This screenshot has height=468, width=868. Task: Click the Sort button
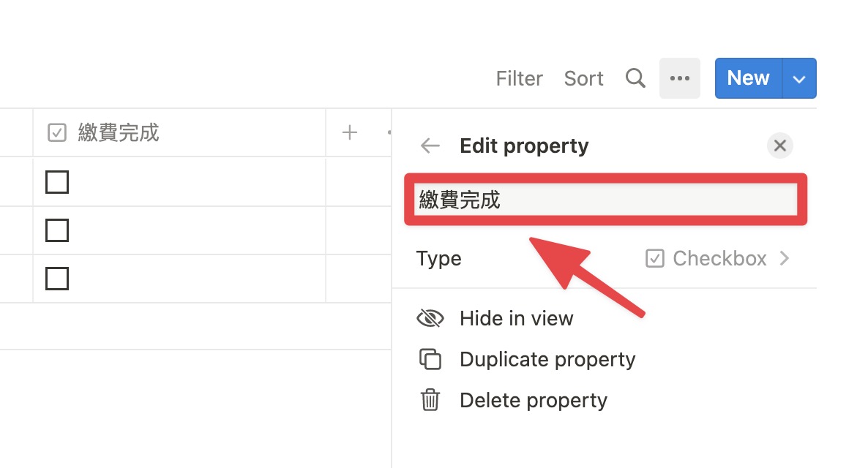(x=583, y=78)
